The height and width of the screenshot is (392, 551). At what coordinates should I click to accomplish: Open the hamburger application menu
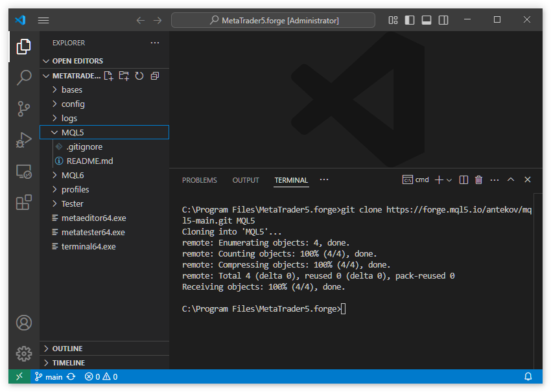tap(43, 20)
